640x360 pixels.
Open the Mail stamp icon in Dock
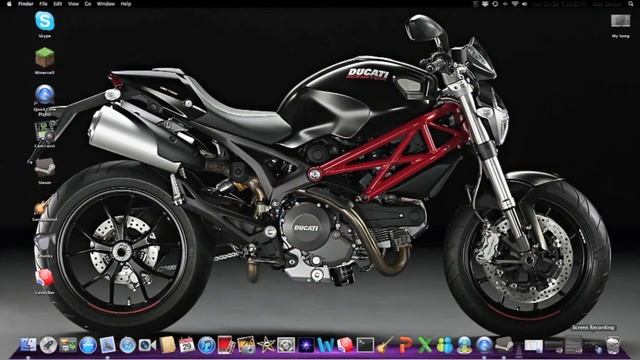tap(108, 345)
